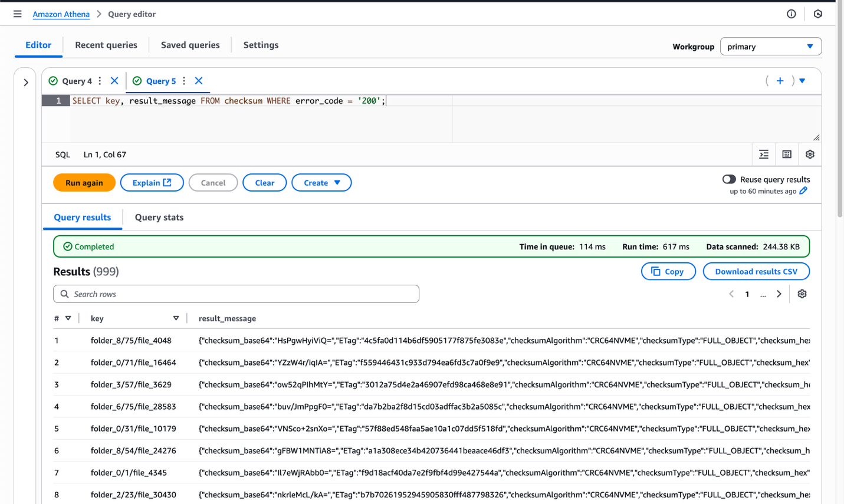
Task: Enable the Reuse query results toggle
Action: 729,179
